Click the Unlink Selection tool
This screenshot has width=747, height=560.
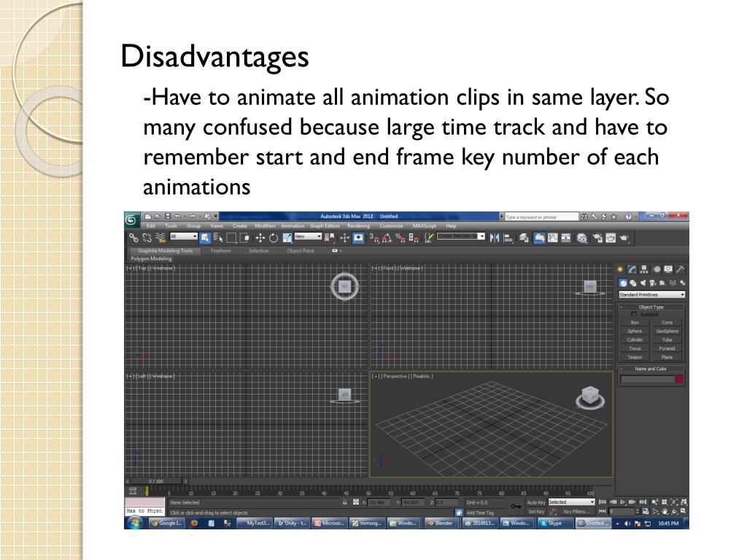click(147, 237)
